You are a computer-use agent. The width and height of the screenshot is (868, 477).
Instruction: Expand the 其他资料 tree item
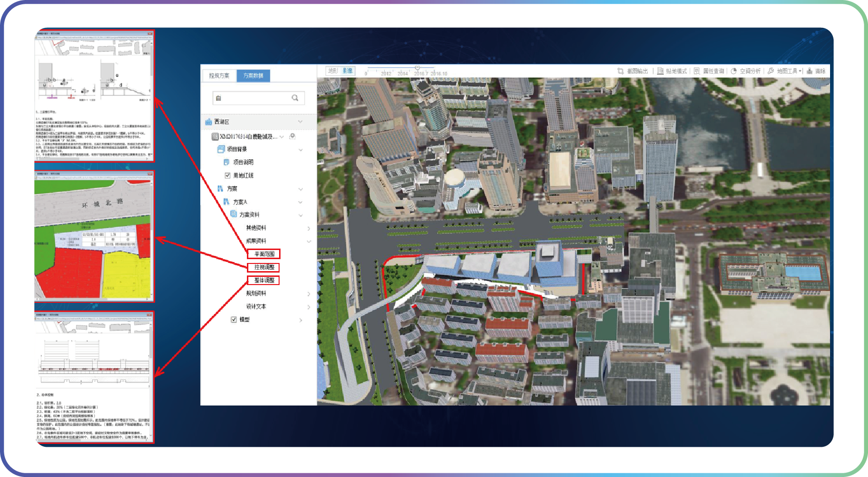[308, 228]
